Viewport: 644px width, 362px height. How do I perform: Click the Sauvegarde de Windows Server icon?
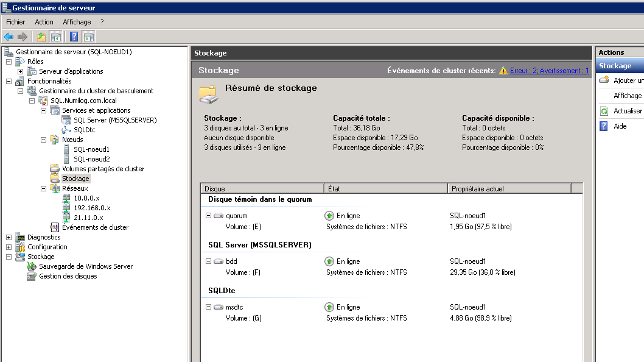(32, 266)
